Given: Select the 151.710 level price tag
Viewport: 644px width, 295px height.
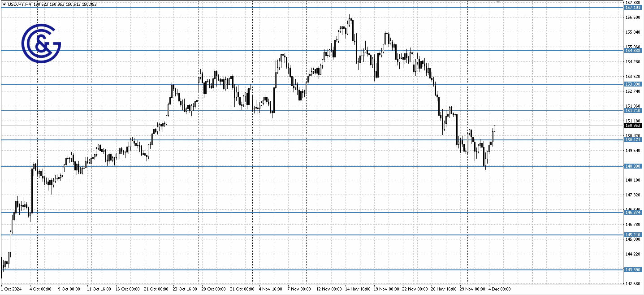Looking at the screenshot, I should point(632,111).
